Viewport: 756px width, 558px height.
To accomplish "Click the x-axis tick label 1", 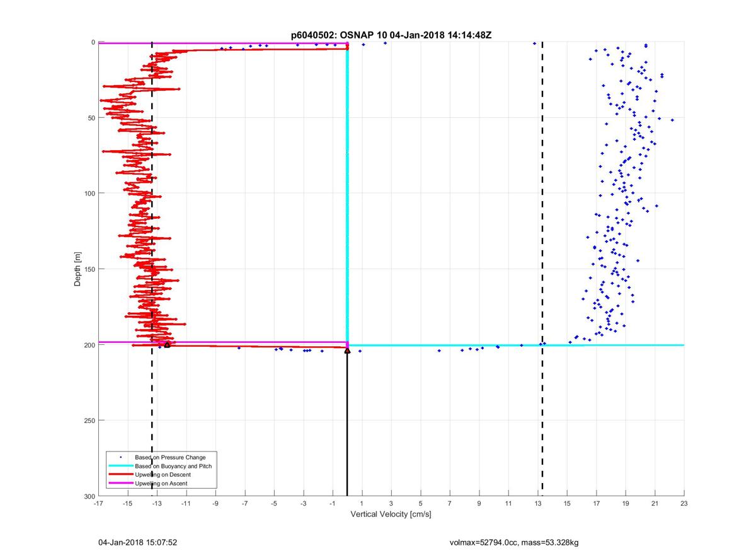I will pos(362,504).
